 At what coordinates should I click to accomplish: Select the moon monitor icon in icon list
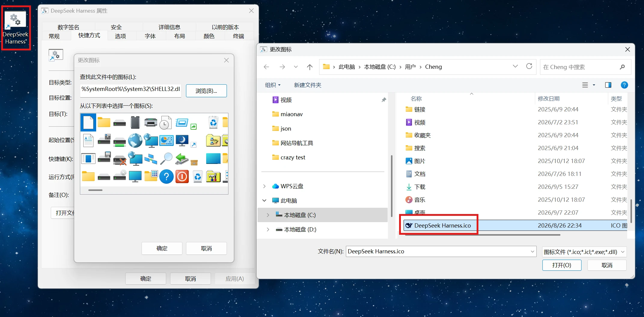coord(182,140)
